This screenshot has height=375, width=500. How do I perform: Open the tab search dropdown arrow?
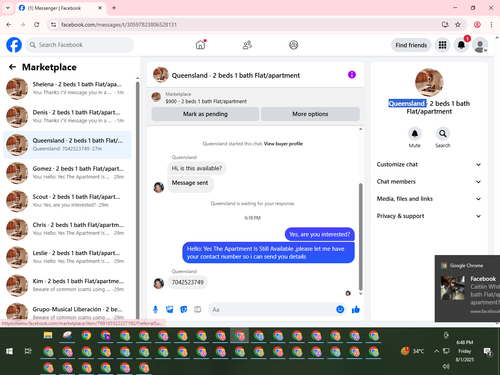click(8, 8)
